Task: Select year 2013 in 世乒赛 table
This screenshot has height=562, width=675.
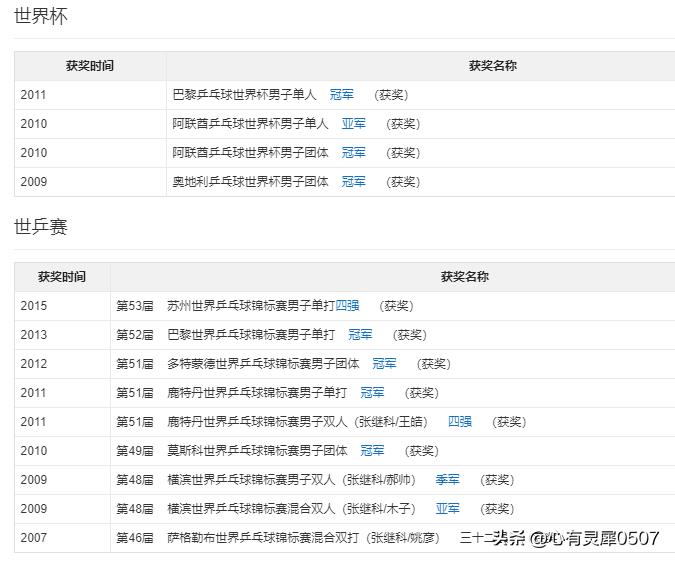Action: click(x=34, y=335)
